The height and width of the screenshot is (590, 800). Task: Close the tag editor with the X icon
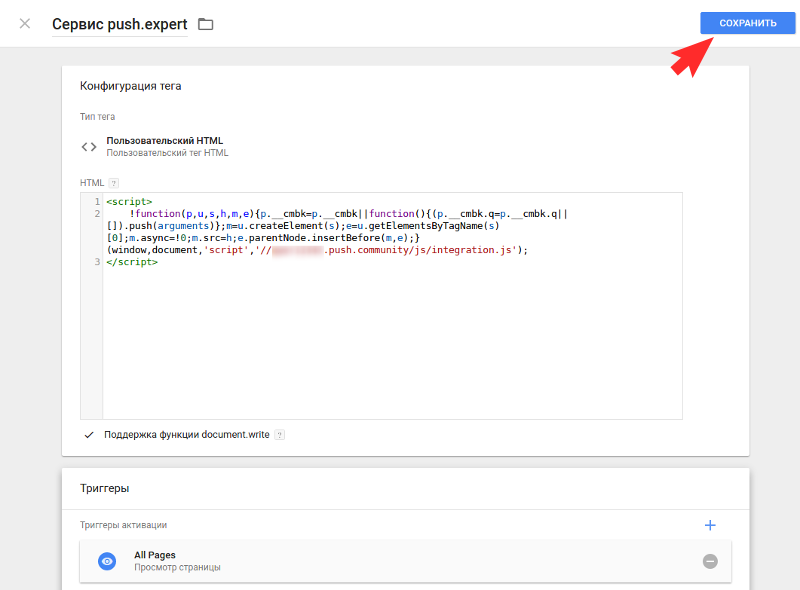(x=24, y=23)
